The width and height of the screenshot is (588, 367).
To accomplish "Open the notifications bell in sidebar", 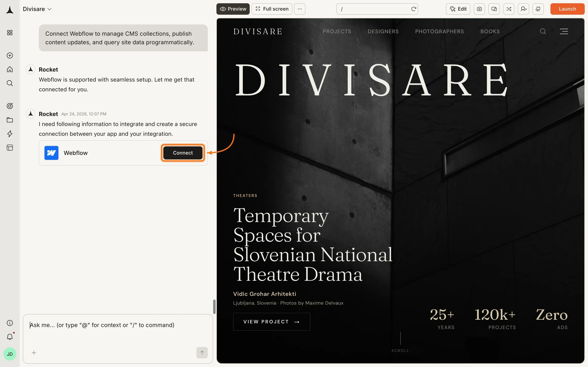I will point(10,337).
